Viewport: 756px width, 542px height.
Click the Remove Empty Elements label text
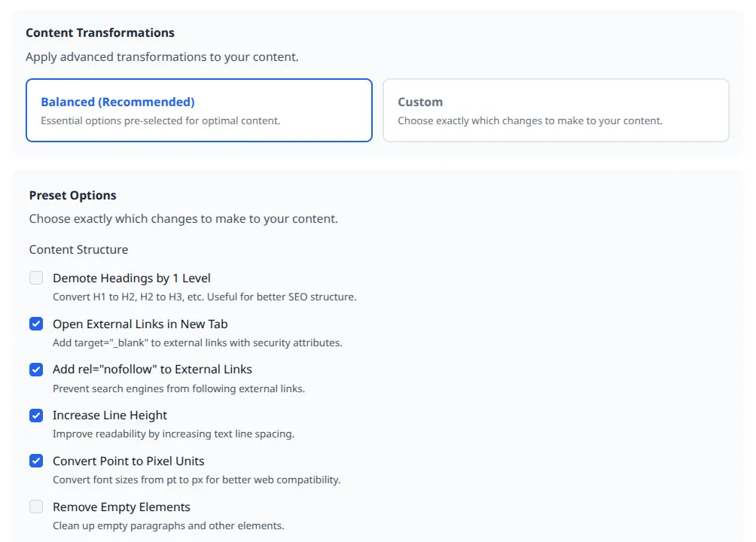coord(121,507)
